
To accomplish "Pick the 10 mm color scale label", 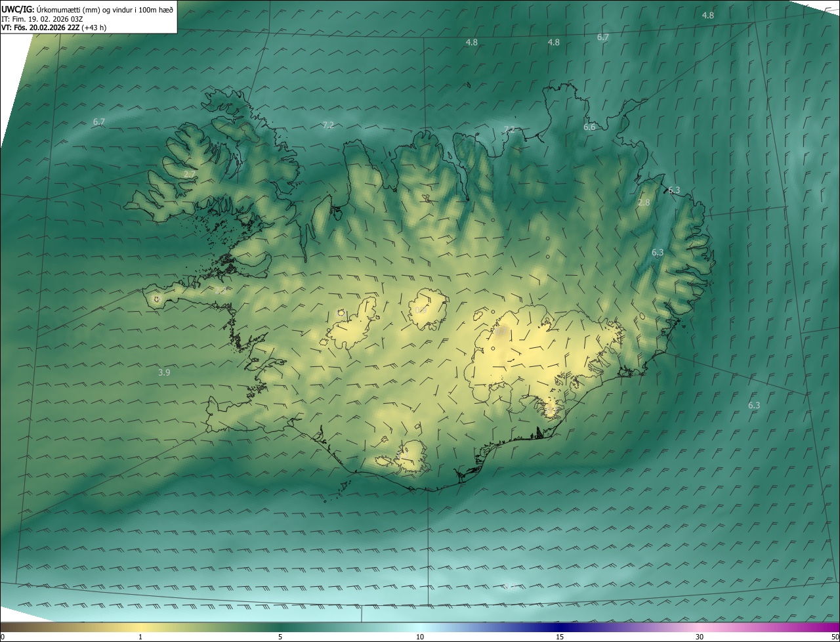I will (420, 637).
